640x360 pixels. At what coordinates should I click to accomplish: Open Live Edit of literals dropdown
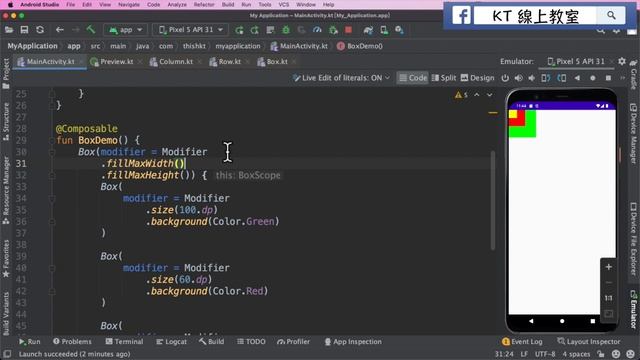(341, 78)
